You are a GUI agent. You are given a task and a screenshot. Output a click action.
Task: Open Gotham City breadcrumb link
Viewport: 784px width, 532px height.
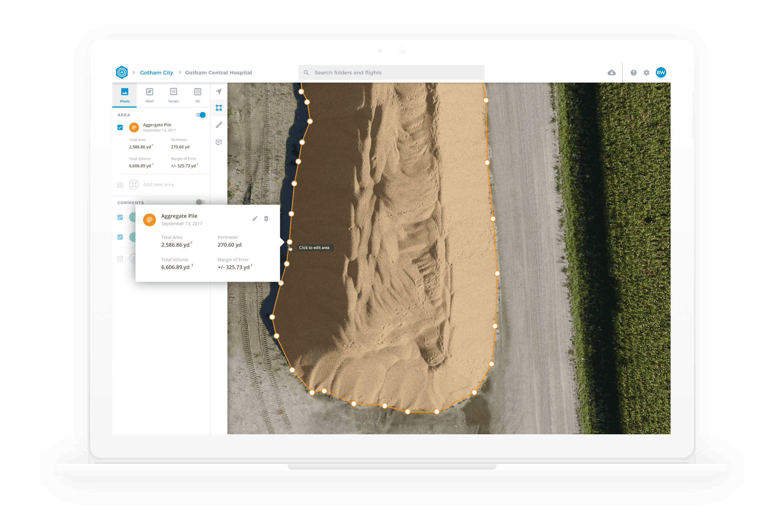(x=157, y=72)
